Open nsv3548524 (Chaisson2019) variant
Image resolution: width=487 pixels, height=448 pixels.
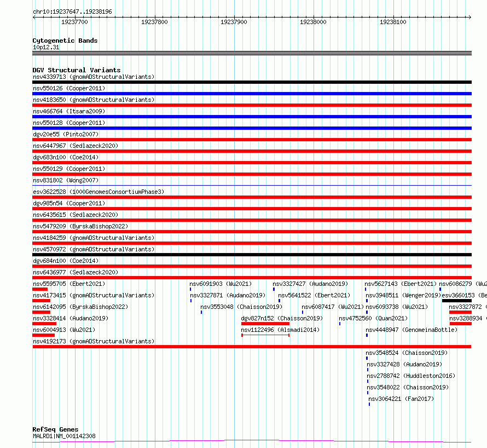(x=407, y=353)
